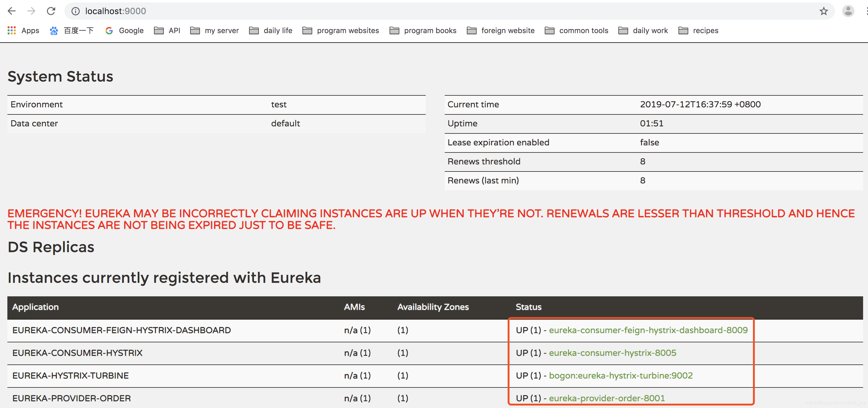
Task: Open the daily life bookmark folder
Action: (x=271, y=31)
